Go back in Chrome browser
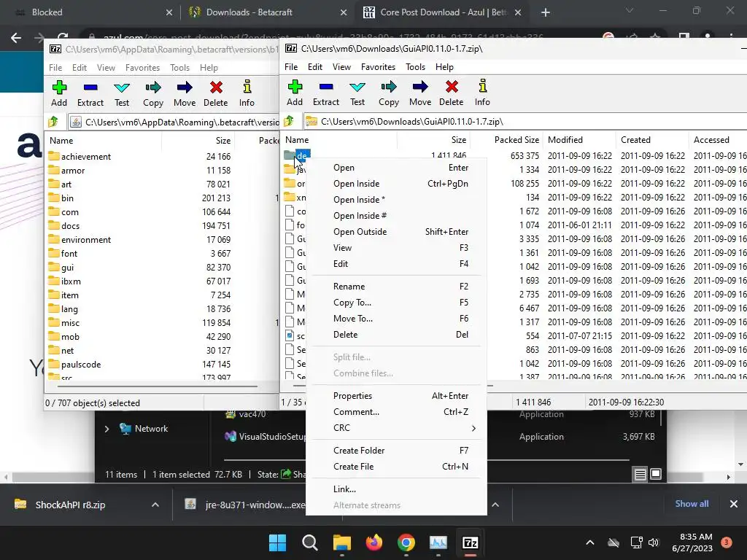The height and width of the screenshot is (560, 747). tap(16, 38)
